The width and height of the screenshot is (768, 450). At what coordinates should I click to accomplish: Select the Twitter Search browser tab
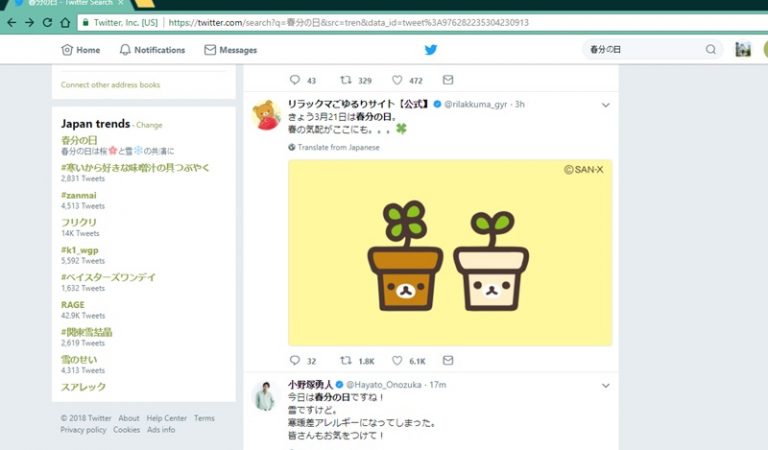[69, 3]
